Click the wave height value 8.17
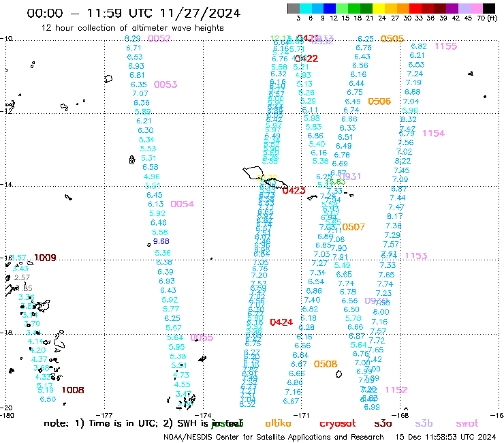Viewport: 504px width, 443px height. click(x=395, y=216)
